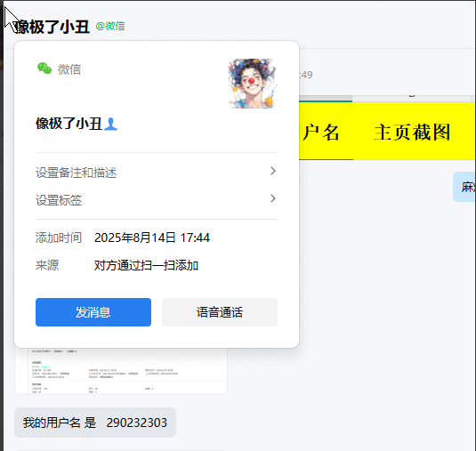
Task: Open the screenshot image message thumbnail
Action: pos(121,371)
